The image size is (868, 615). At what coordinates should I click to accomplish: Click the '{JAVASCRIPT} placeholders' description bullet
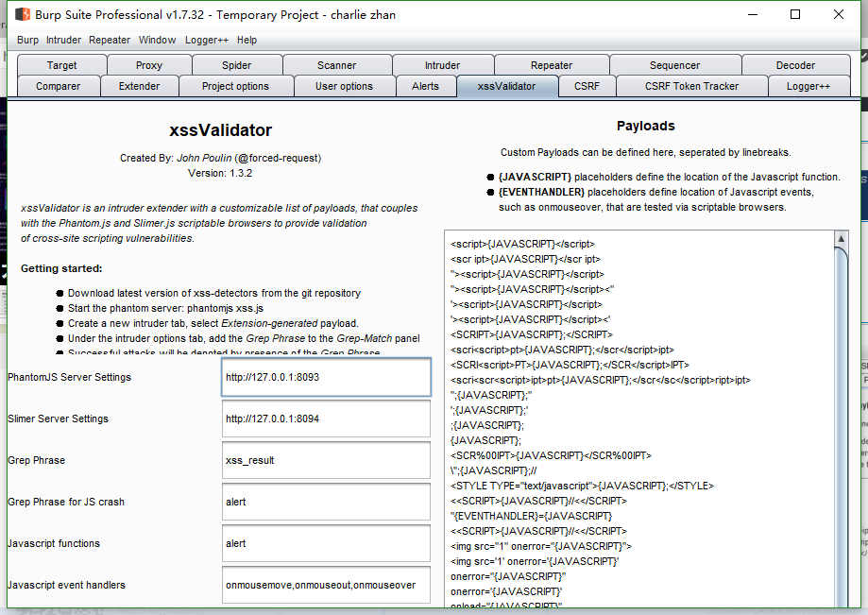[670, 178]
